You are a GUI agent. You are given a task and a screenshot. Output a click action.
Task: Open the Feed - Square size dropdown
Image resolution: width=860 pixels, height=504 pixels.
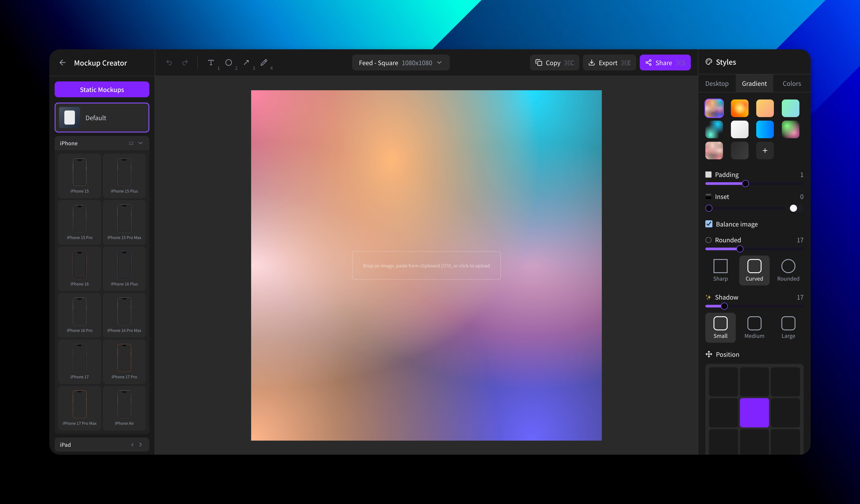(401, 63)
